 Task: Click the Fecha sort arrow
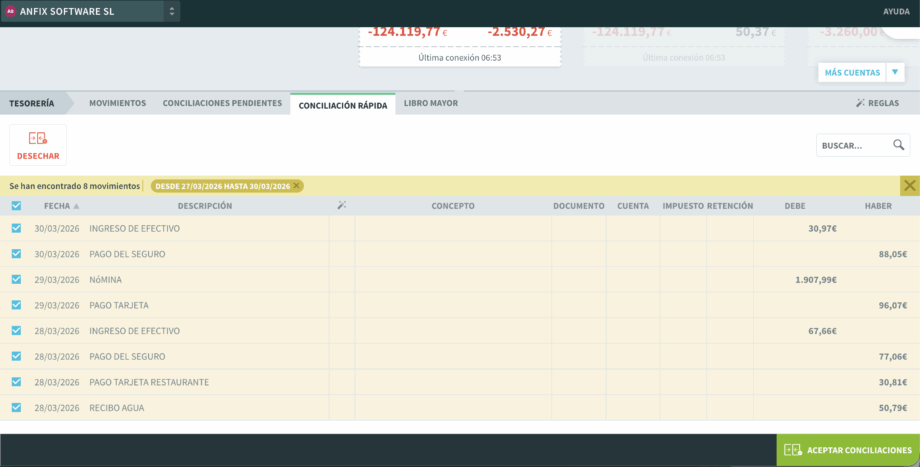click(76, 206)
